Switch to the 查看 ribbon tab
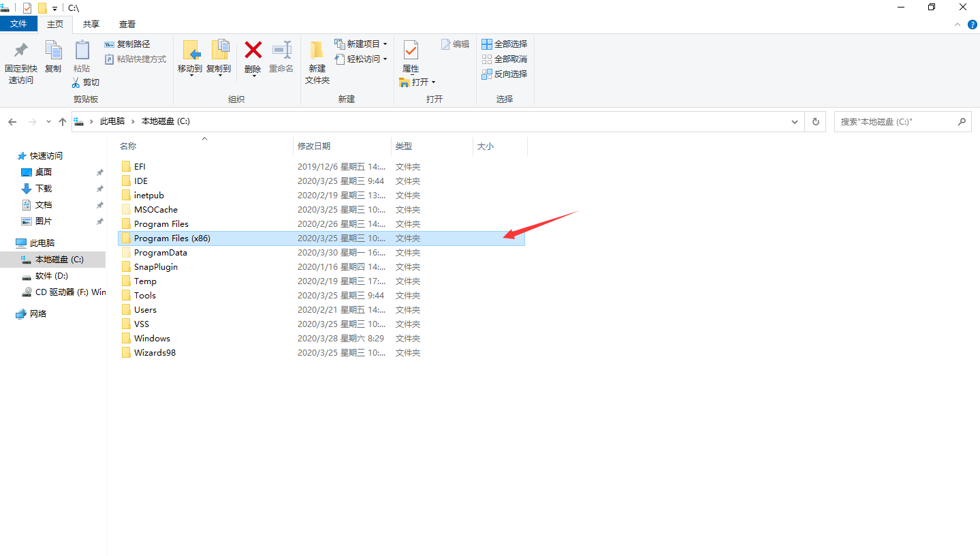Viewport: 980px width, 556px height. (127, 23)
